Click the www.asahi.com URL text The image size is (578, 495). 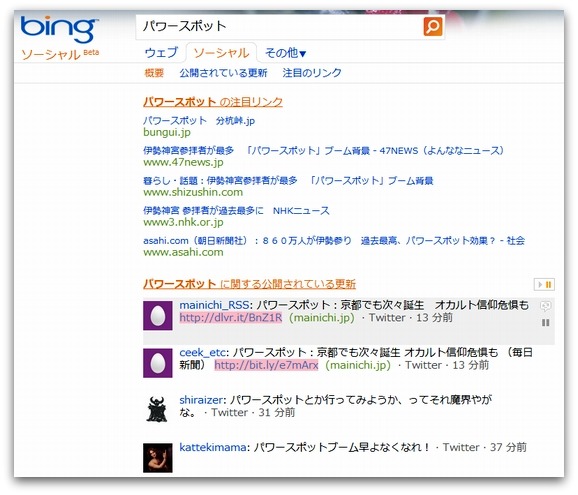click(x=183, y=252)
